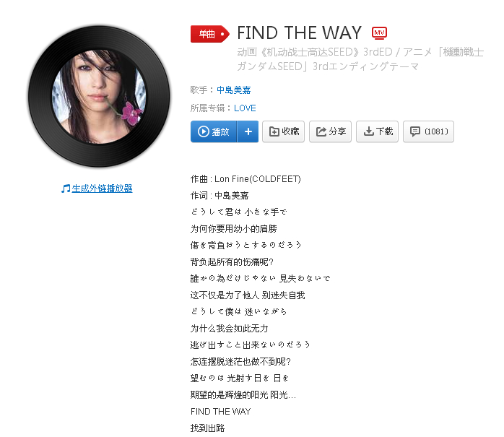Click the share arrow icon in 分享

pos(321,131)
